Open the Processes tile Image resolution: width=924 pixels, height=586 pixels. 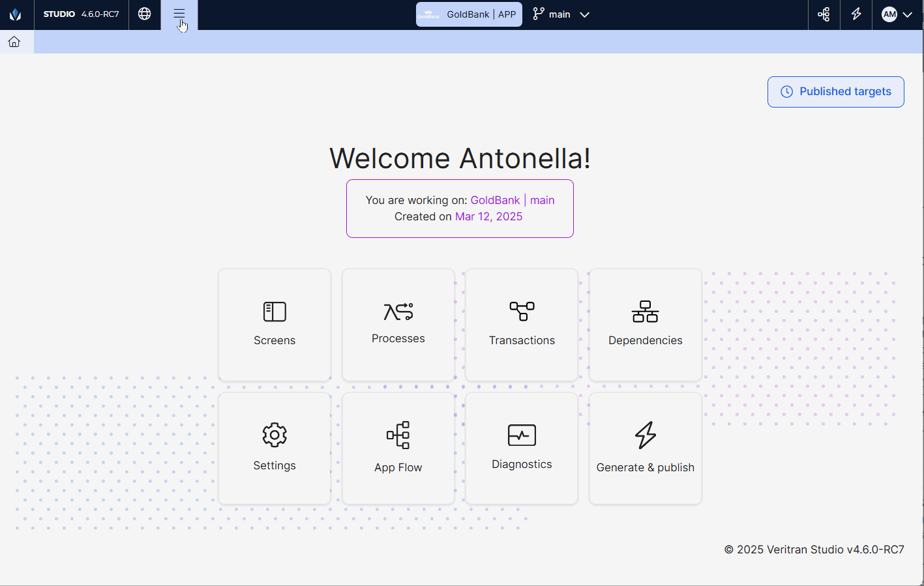point(398,325)
